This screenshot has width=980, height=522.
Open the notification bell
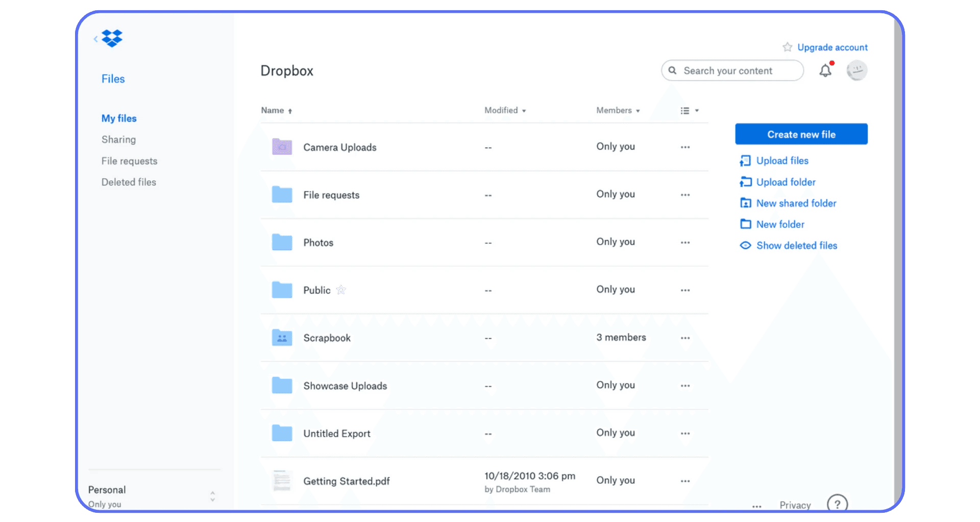point(825,70)
